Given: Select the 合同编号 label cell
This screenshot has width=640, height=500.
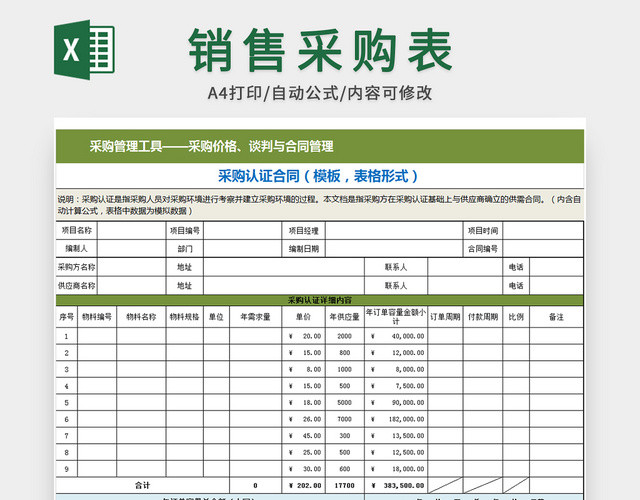Looking at the screenshot, I should 483,248.
